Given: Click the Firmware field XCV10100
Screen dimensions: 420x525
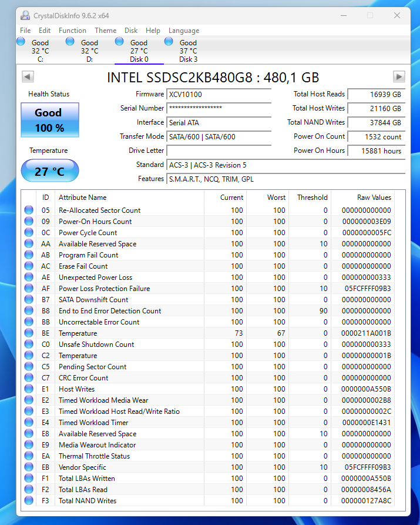Looking at the screenshot, I should pyautogui.click(x=219, y=95).
